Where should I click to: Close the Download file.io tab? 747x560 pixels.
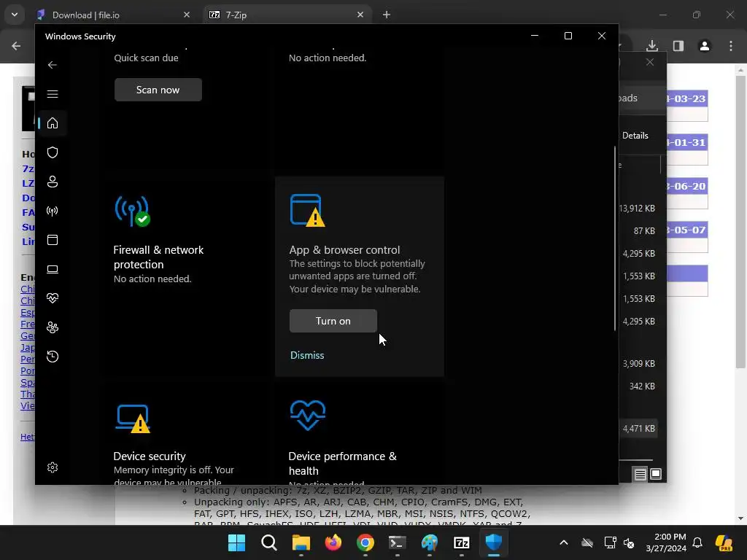pos(187,15)
